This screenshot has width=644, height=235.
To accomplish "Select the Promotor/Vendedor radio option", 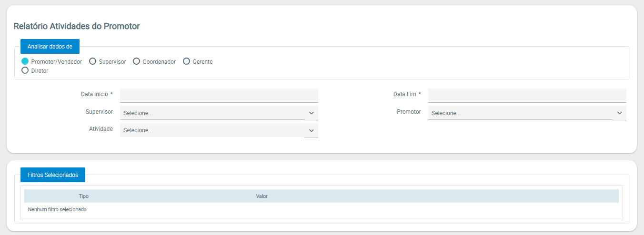I will 25,61.
